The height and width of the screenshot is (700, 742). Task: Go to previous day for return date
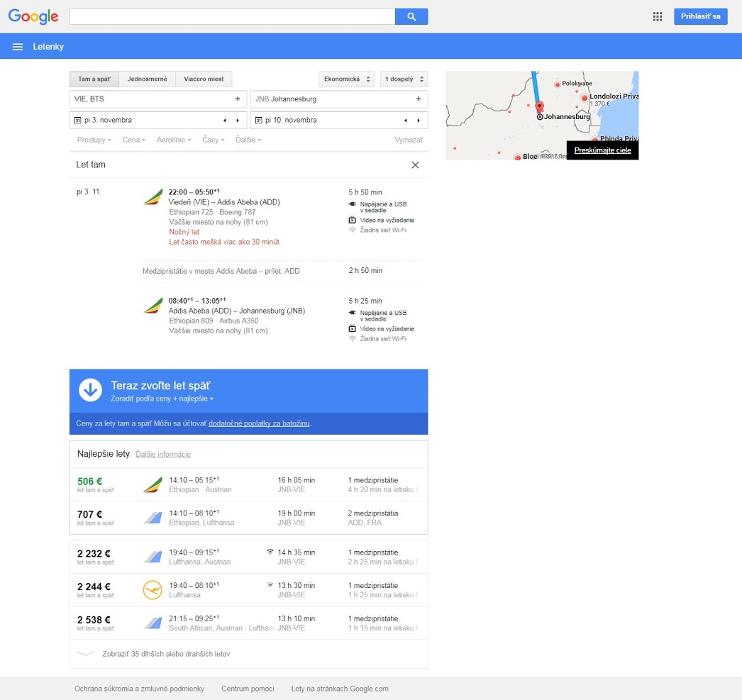[x=406, y=120]
